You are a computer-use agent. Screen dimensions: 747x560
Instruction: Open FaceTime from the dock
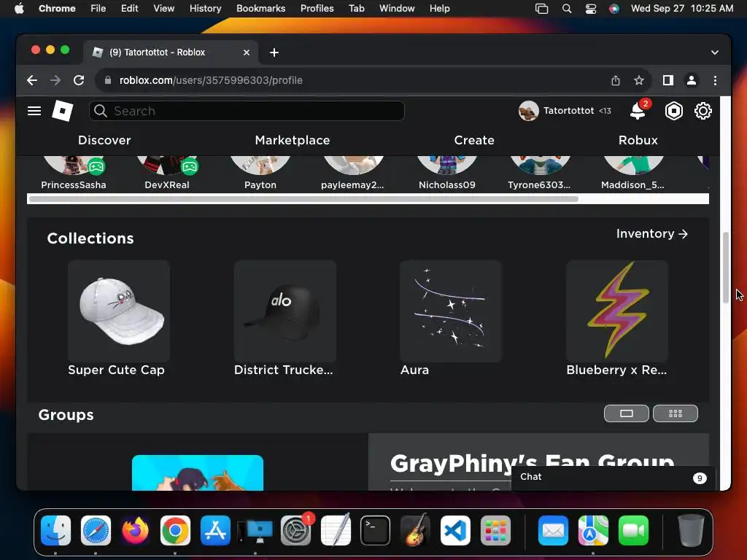[x=633, y=530]
